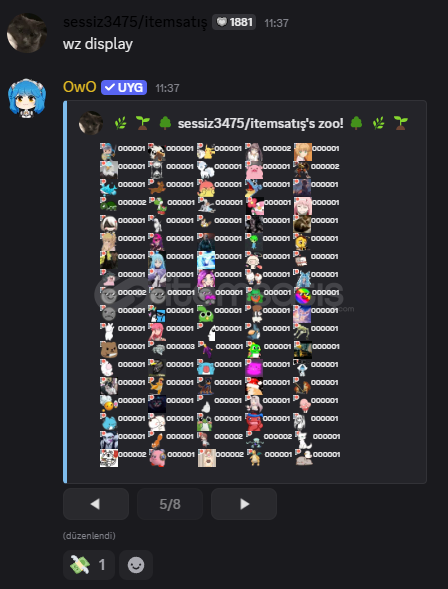Click the green frog-like blob icon in grid
The image size is (448, 589).
206,314
